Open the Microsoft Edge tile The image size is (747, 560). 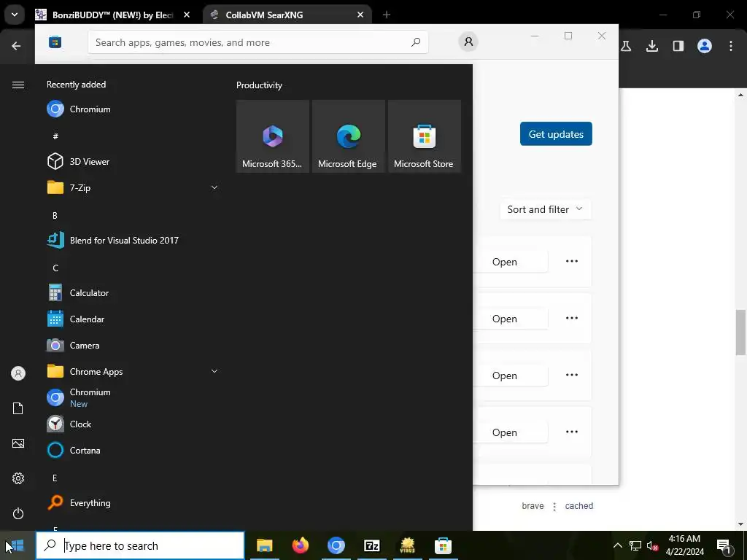348,136
